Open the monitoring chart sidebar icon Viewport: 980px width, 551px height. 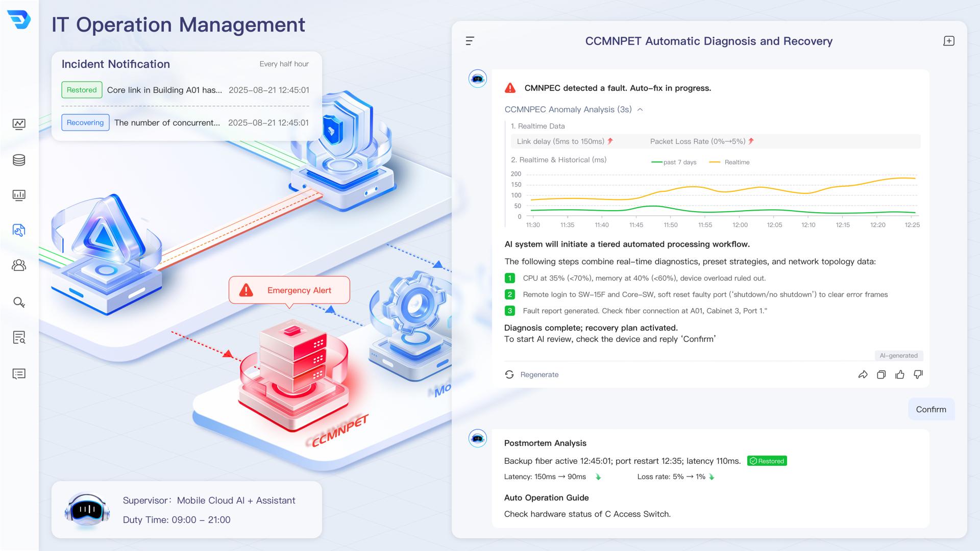pos(19,124)
